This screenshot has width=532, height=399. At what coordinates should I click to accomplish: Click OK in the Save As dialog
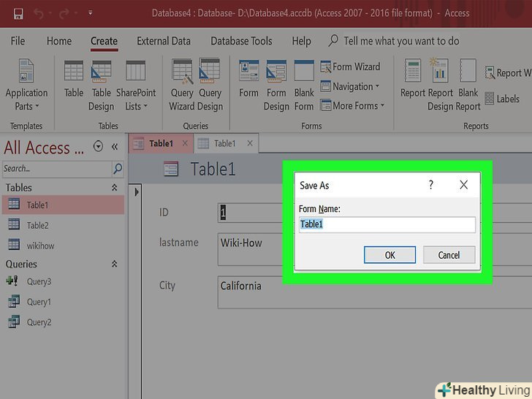[389, 255]
